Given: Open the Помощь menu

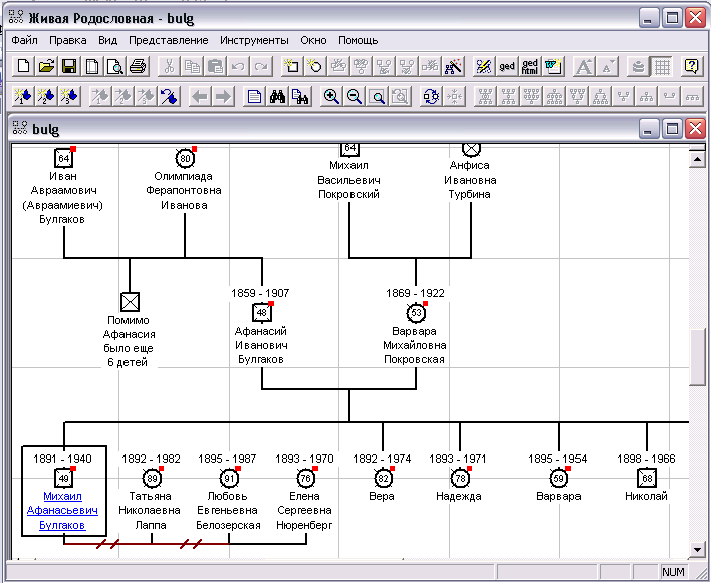Looking at the screenshot, I should tap(358, 40).
